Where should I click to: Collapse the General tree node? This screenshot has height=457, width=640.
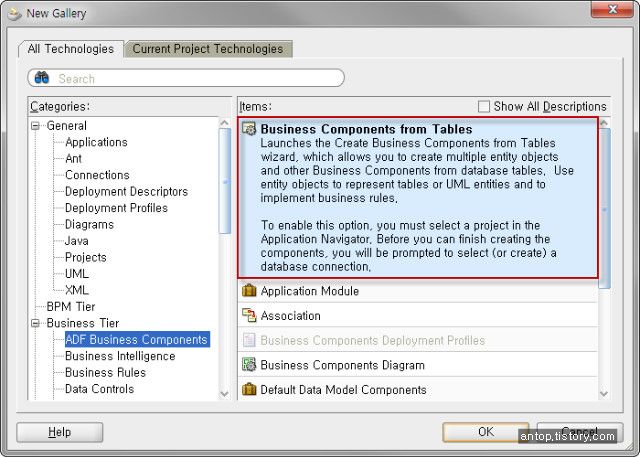(x=36, y=126)
